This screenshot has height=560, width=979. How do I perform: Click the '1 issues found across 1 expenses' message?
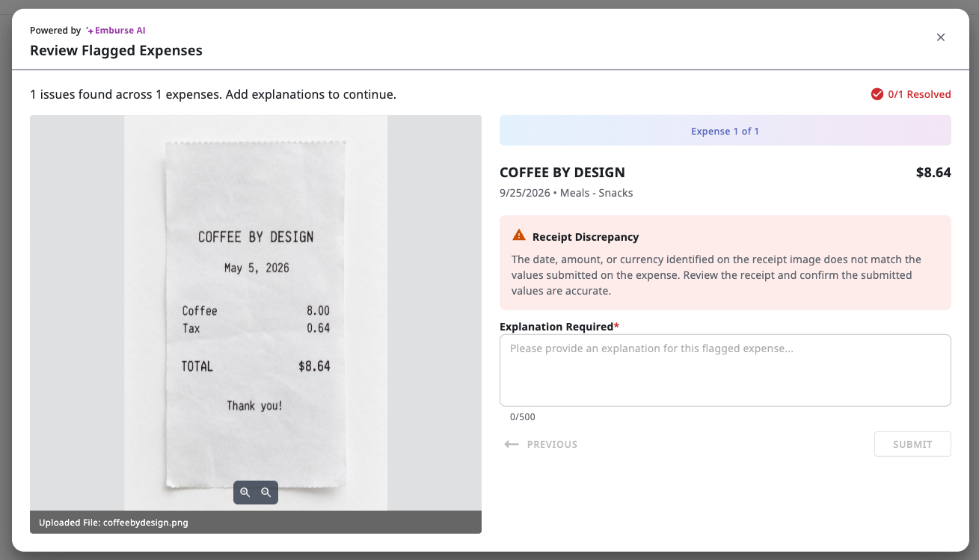213,94
